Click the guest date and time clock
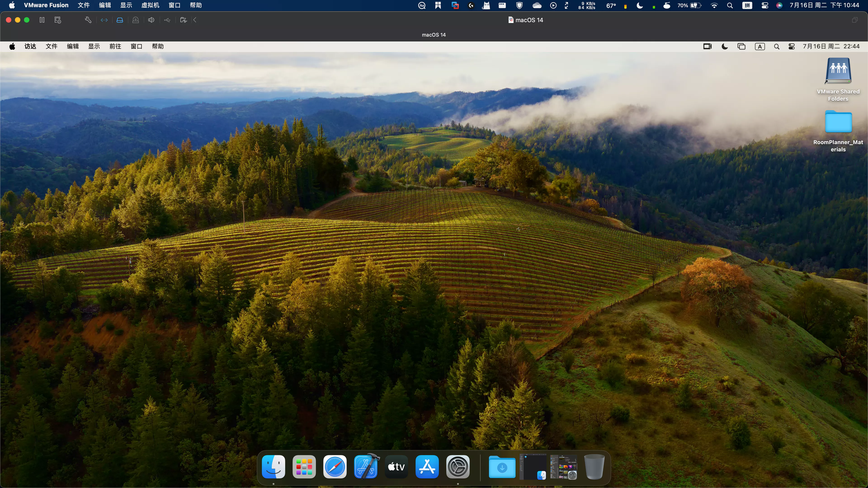868x488 pixels. point(831,47)
